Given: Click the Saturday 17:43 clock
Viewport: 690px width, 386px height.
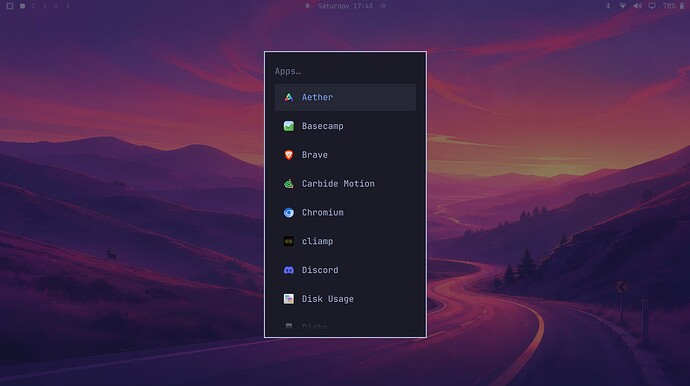Looking at the screenshot, I should 345,6.
